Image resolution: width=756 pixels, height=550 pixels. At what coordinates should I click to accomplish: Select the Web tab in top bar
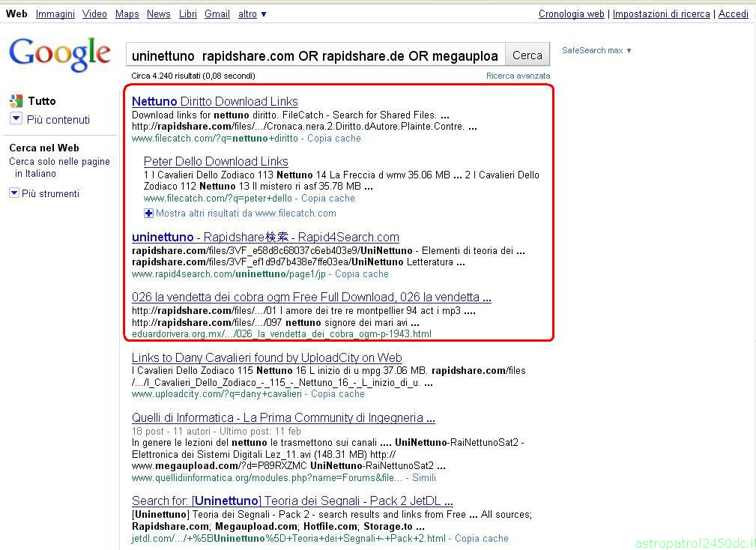pyautogui.click(x=16, y=14)
